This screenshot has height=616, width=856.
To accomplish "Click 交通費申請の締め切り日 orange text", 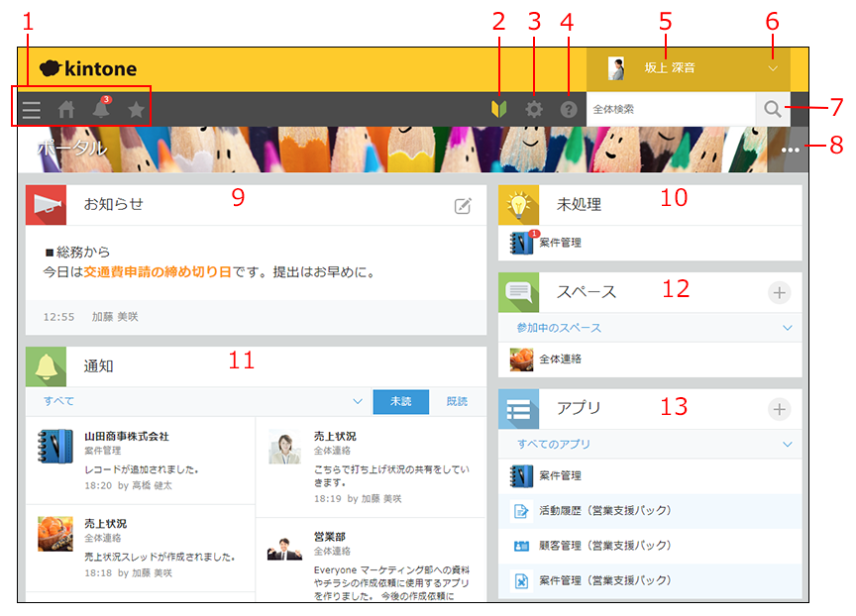I will 158,271.
